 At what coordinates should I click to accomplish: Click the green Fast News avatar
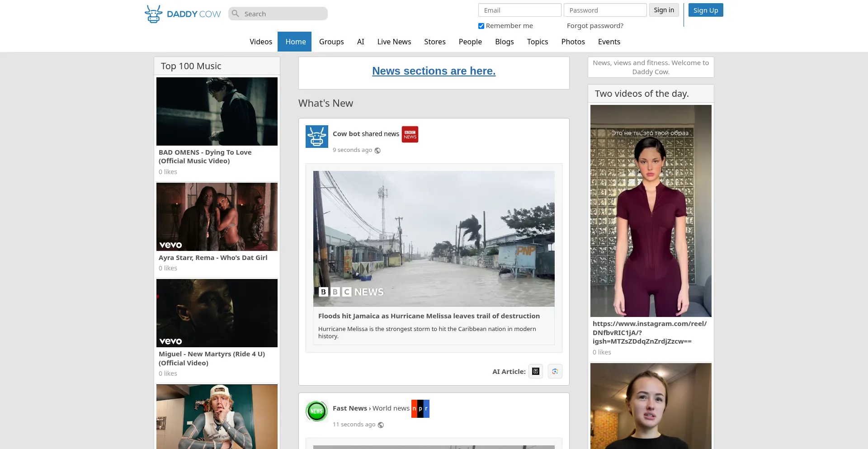316,411
